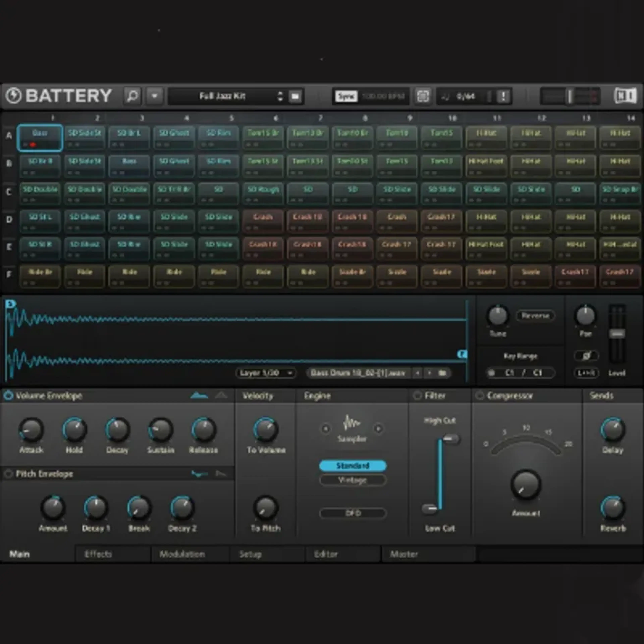Viewport: 644px width, 644px height.
Task: Select the Sizzle Br cell in row F
Action: tap(353, 276)
